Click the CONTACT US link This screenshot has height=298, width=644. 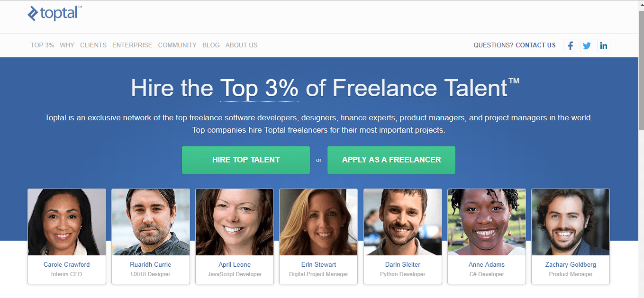tap(535, 45)
